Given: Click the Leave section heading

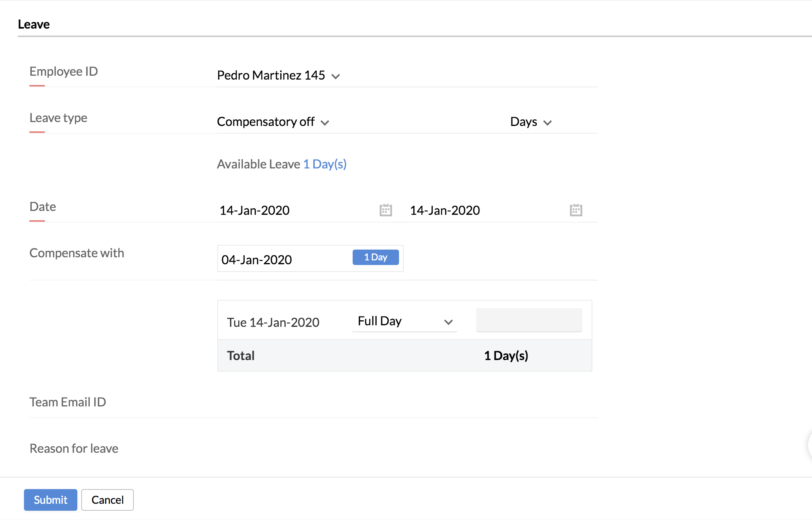Looking at the screenshot, I should [34, 24].
